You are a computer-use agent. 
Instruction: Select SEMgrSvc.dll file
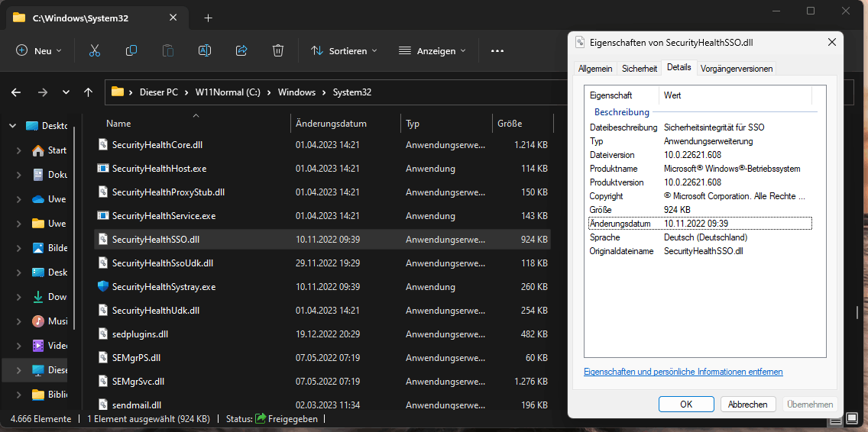(138, 381)
